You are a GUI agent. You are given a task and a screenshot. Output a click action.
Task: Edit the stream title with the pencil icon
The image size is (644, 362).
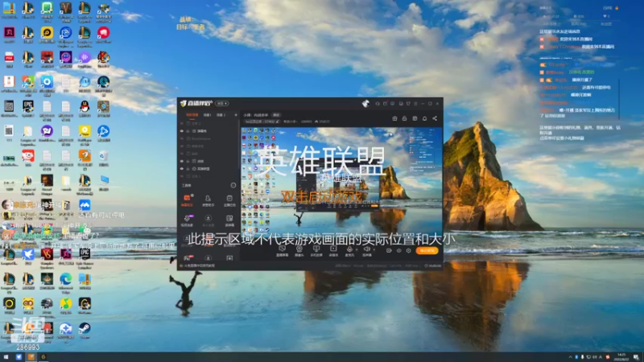(277, 121)
